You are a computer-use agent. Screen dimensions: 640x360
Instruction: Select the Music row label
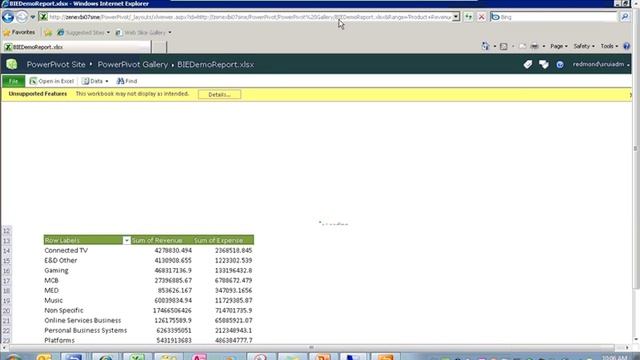pos(53,300)
